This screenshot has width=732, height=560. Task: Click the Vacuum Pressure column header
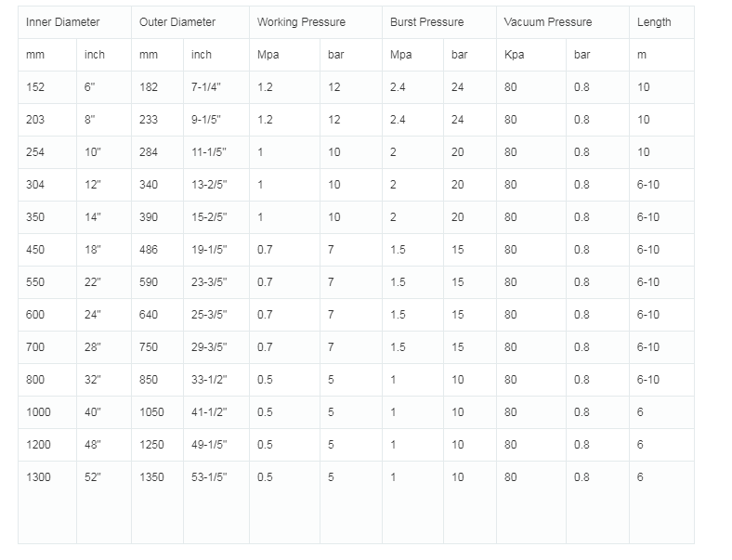[x=547, y=22]
